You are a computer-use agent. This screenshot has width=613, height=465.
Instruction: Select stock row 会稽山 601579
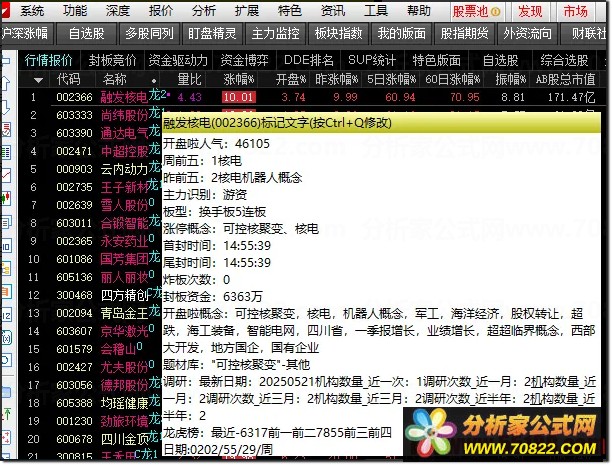click(x=91, y=349)
